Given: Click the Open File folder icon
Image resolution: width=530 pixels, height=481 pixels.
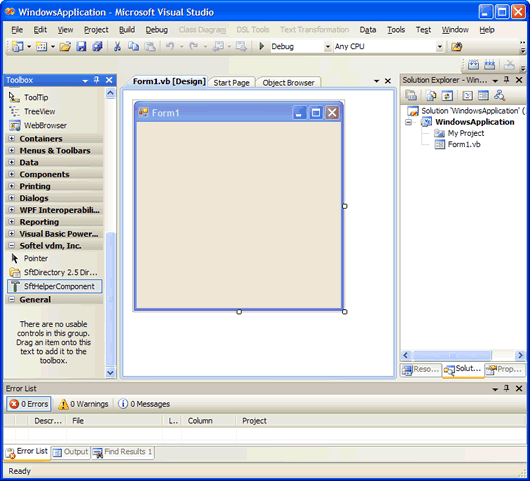Looking at the screenshot, I should click(65, 46).
